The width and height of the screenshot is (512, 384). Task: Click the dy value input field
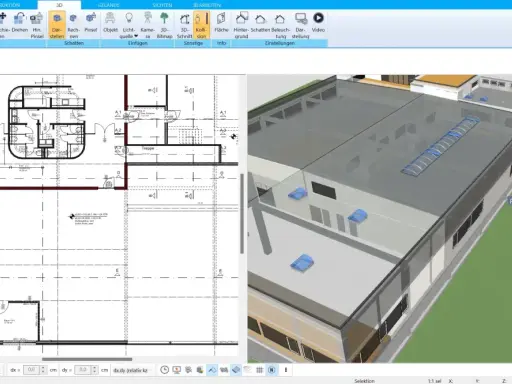[x=83, y=370]
